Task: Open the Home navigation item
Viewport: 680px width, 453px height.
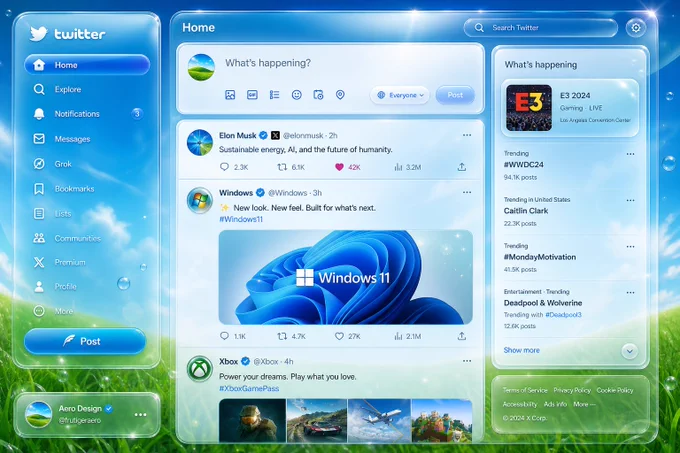Action: pos(87,65)
